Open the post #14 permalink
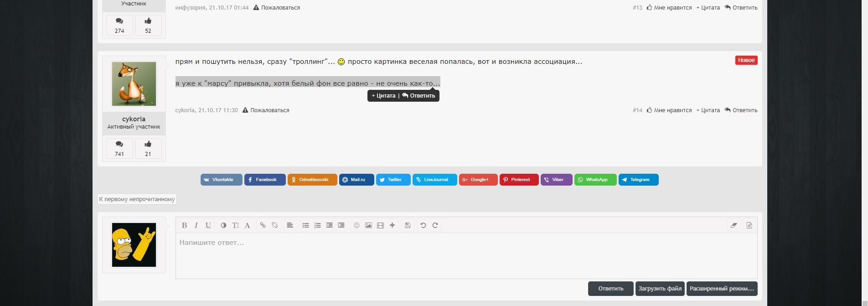Image resolution: width=868 pixels, height=306 pixels. [x=637, y=110]
